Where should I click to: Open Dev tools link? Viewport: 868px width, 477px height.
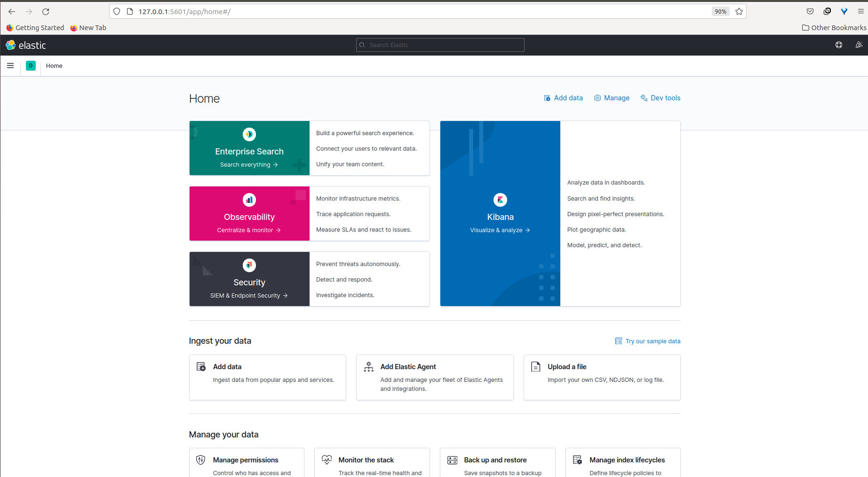[661, 98]
